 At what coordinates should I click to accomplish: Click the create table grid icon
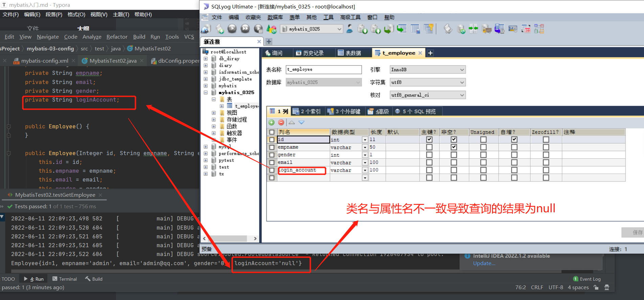pyautogui.click(x=415, y=29)
